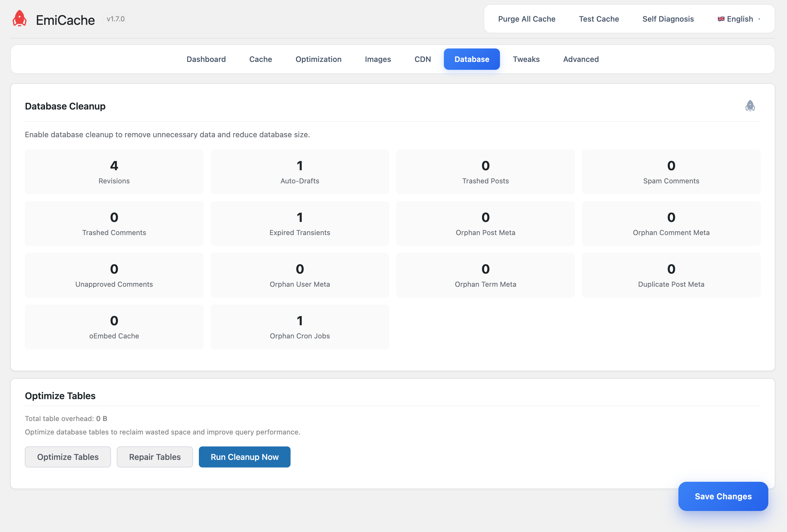Click the red EmiCache rocket logo
Viewport: 787px width, 532px height.
pos(20,19)
